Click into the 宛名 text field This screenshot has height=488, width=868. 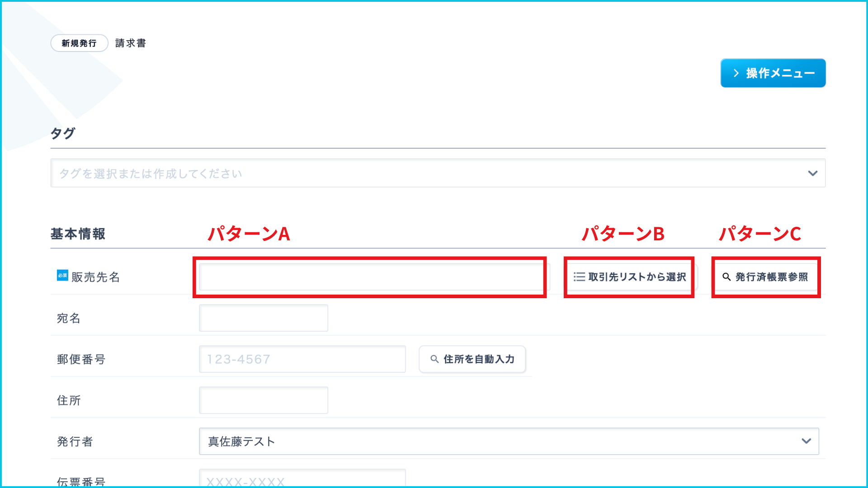(264, 318)
